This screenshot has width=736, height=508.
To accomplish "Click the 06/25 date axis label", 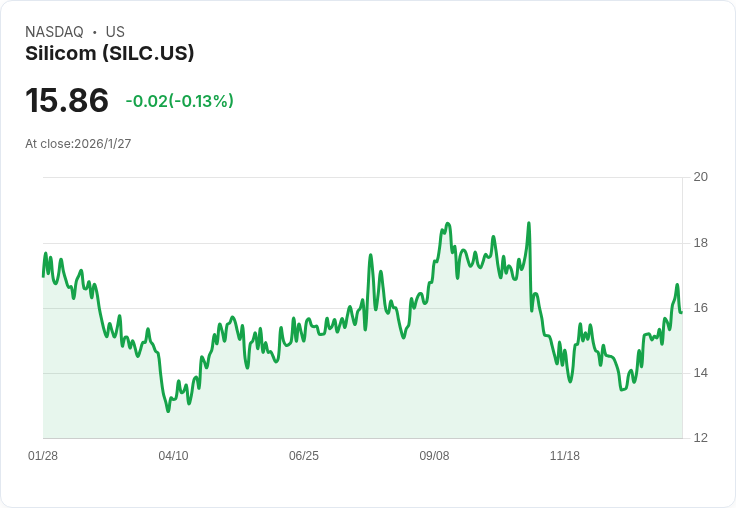I will pos(304,456).
